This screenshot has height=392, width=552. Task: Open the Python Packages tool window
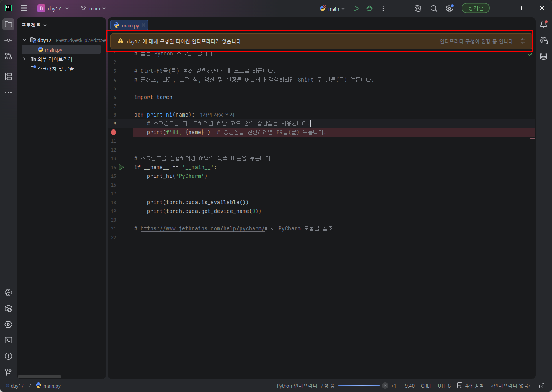pos(8,308)
